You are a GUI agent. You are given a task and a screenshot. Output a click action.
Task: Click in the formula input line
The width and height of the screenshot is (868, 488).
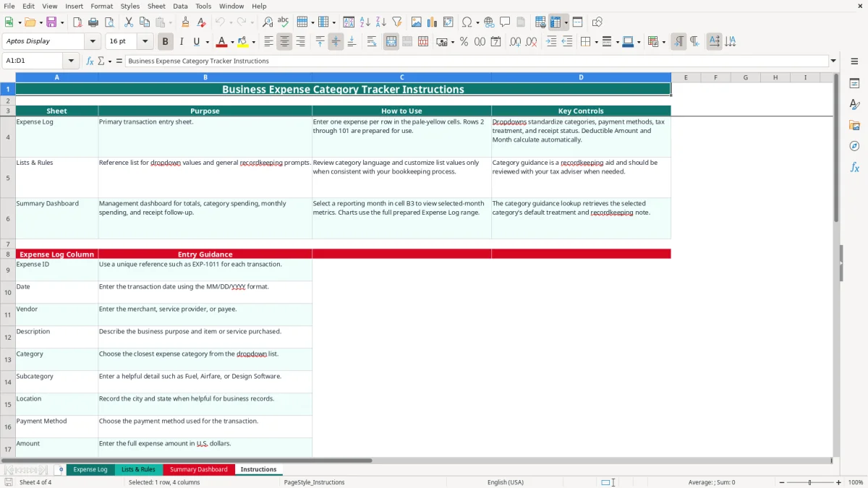[x=476, y=61]
